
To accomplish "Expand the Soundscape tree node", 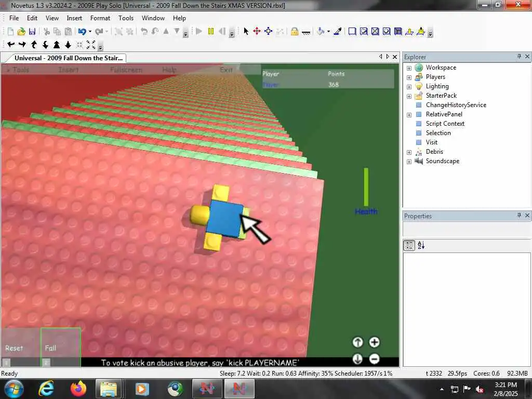I will [x=409, y=162].
